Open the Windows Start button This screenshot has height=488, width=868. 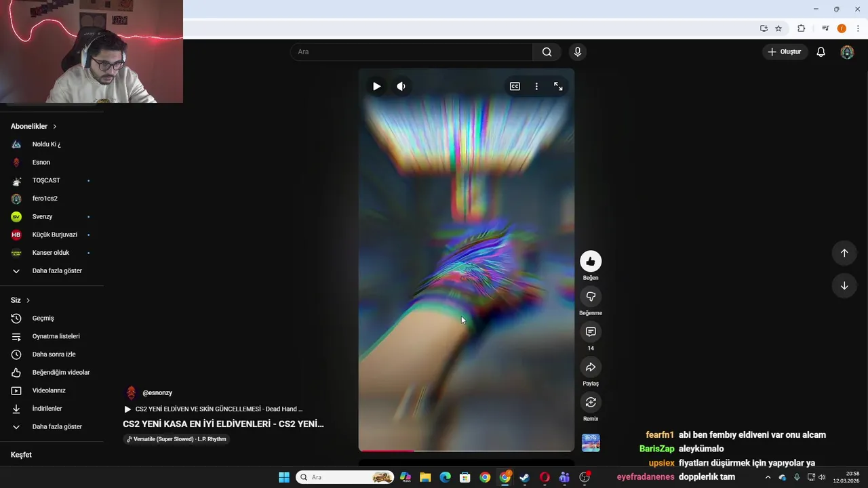[284, 477]
